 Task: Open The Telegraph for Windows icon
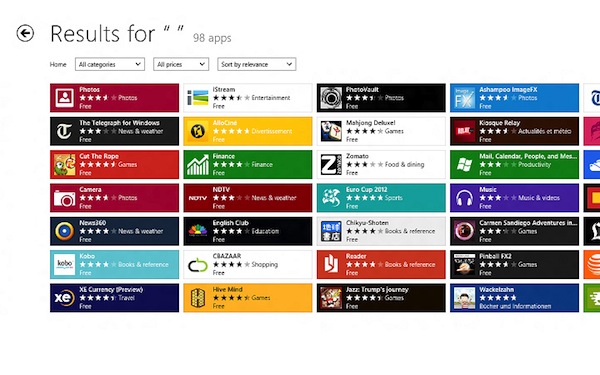pos(65,131)
